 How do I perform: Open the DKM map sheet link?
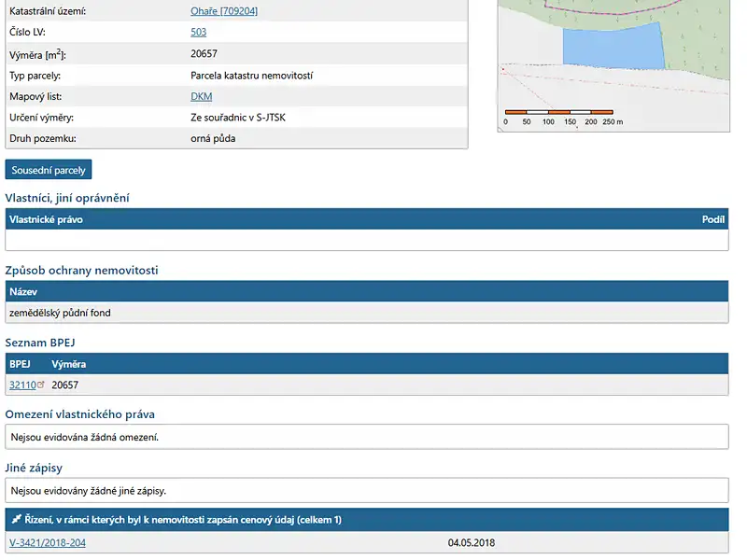click(201, 96)
